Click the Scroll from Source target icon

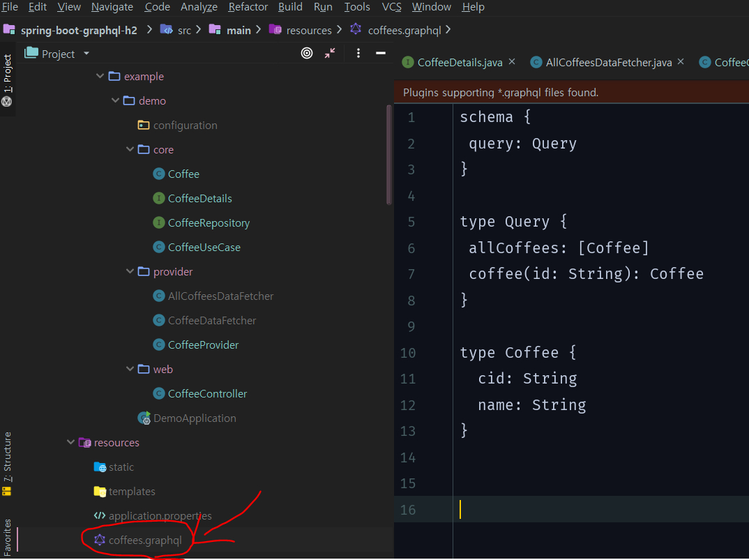(307, 53)
